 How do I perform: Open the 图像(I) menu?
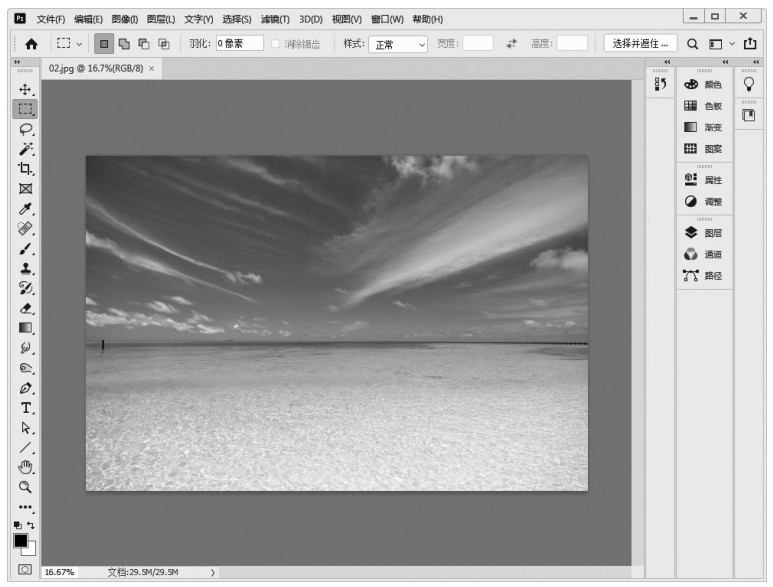point(125,18)
